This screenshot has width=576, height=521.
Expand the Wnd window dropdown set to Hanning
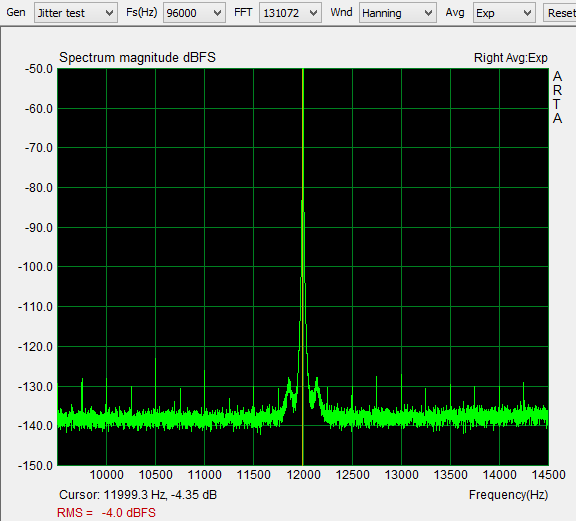point(397,13)
